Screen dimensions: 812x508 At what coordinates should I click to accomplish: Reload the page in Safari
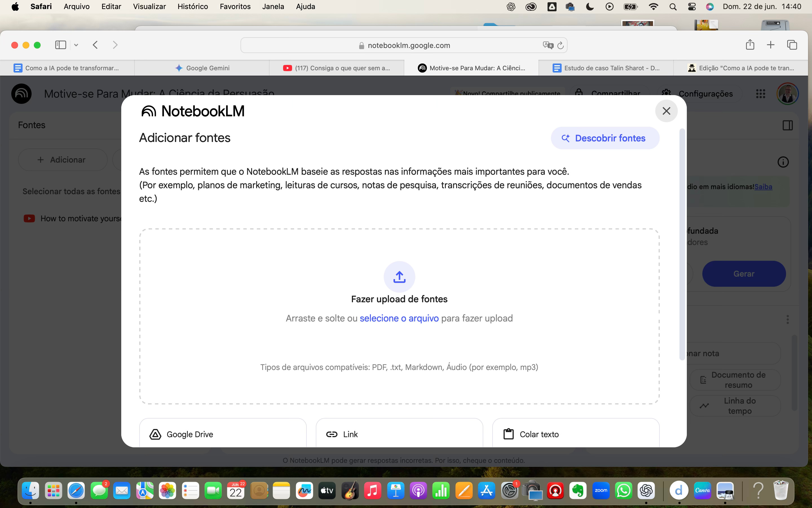[560, 45]
